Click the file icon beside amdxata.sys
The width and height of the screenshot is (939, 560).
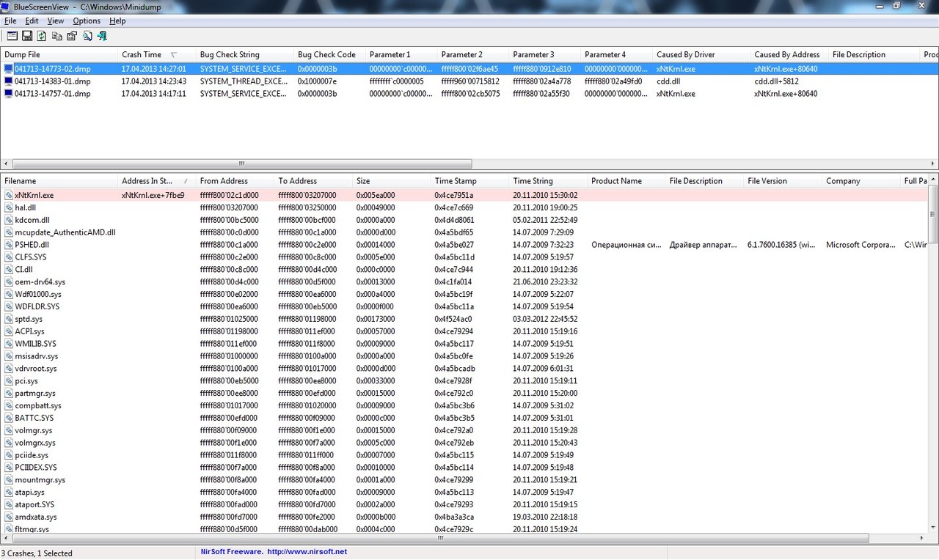tap(8, 517)
